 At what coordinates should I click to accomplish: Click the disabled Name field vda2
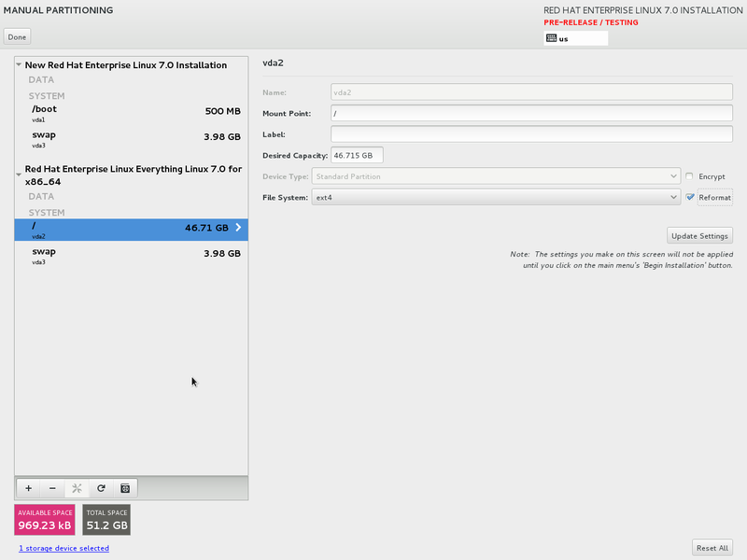[x=531, y=92]
